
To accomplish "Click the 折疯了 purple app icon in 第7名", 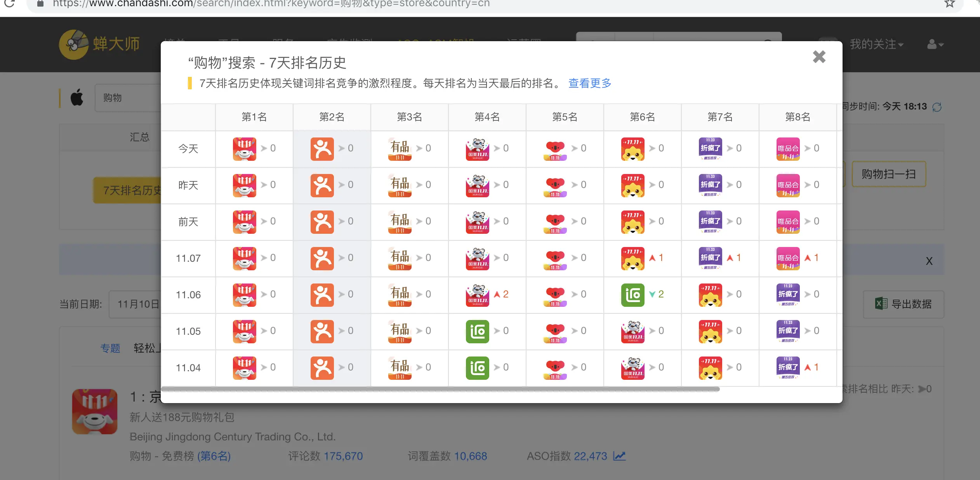I will pos(709,148).
